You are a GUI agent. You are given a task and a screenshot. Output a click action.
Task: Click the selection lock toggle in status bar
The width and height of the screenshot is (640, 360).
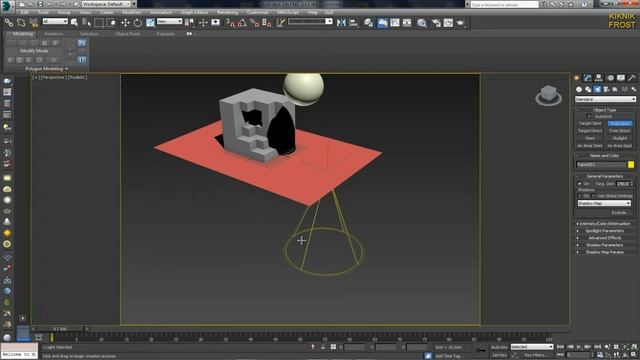tap(322, 347)
